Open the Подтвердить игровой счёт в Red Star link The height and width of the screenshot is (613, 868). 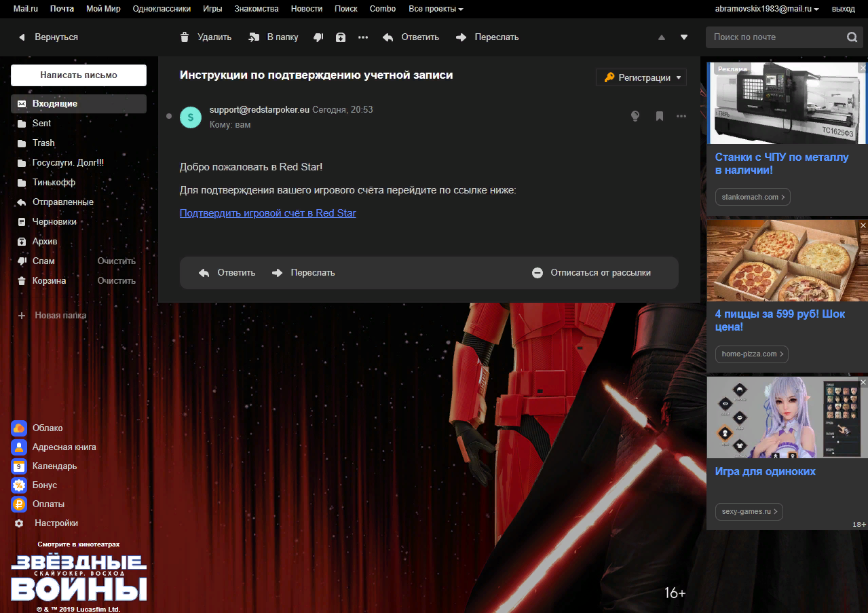click(x=267, y=213)
